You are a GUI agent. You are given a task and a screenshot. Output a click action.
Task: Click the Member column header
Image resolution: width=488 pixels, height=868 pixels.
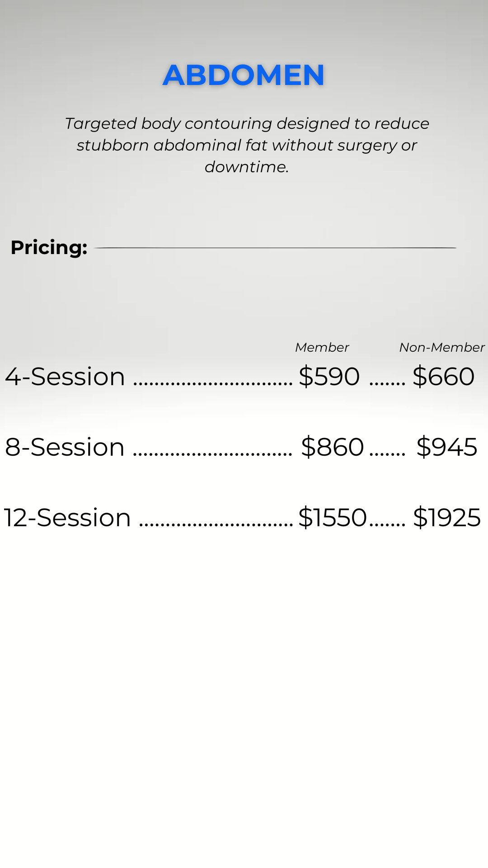[x=322, y=347]
